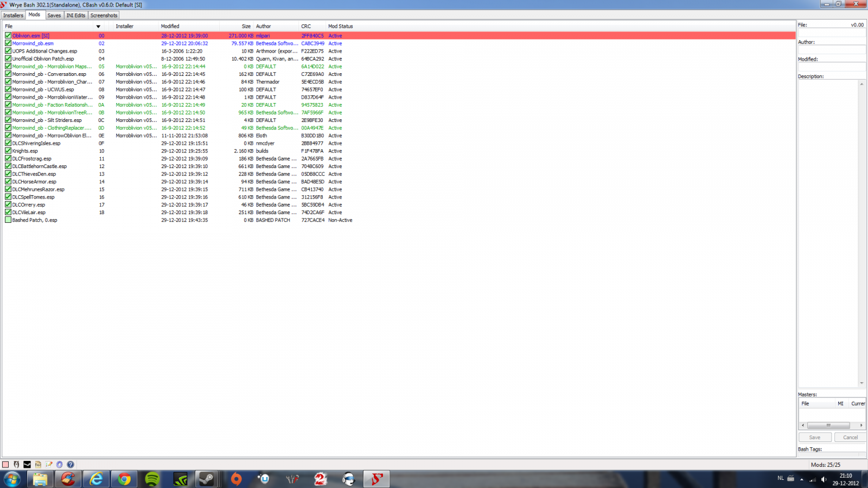Open the Settings gear icon in status bar
Screen dimensions: 868x488
[x=60, y=465]
